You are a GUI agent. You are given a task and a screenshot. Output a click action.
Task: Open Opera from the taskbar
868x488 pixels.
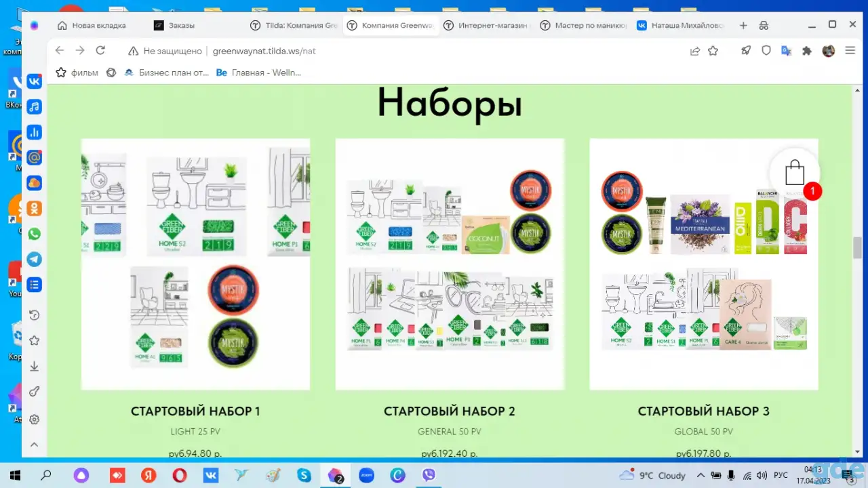pos(180,475)
